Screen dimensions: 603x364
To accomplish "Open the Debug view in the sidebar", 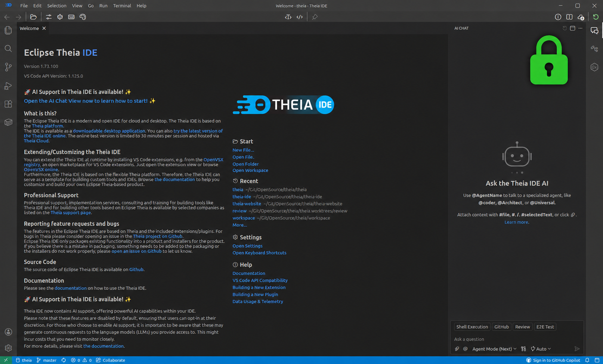I will pyautogui.click(x=8, y=85).
